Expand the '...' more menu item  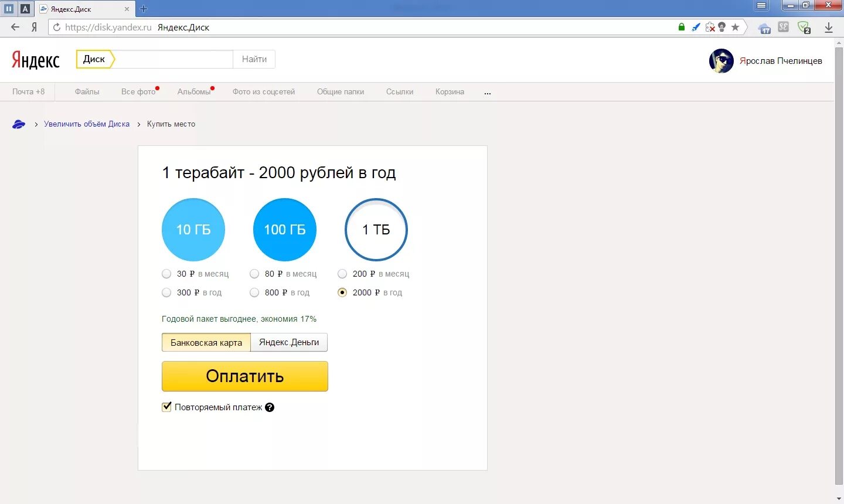(x=488, y=92)
